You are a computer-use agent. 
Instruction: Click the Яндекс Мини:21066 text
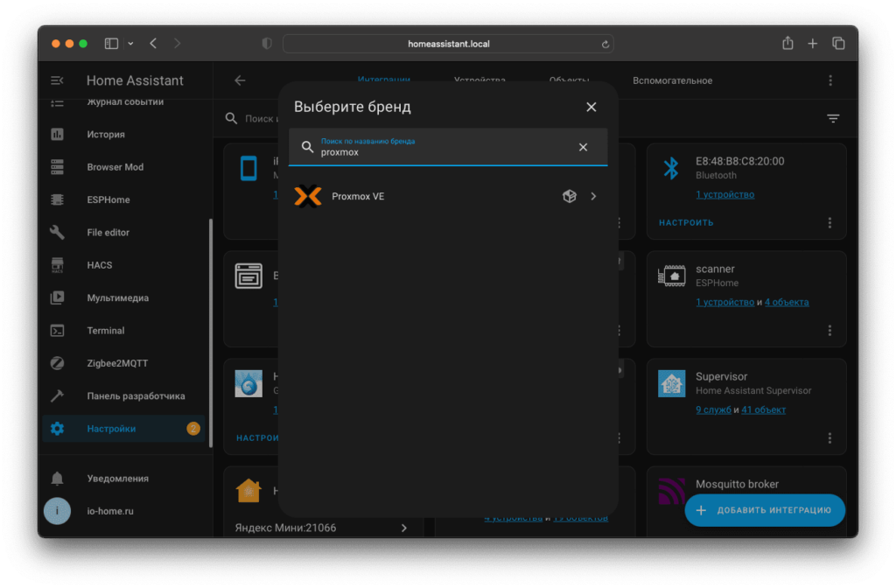[285, 528]
